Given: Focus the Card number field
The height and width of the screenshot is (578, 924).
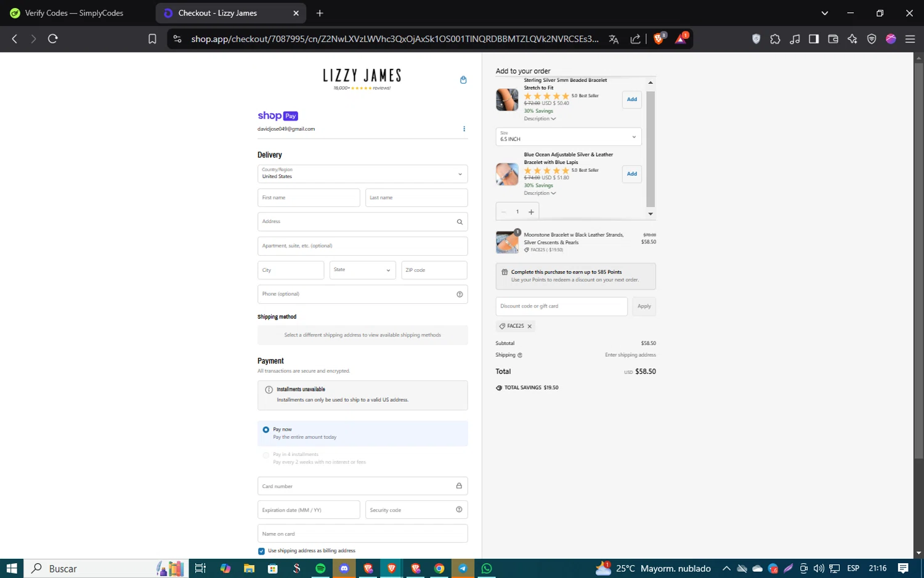Looking at the screenshot, I should pos(362,486).
